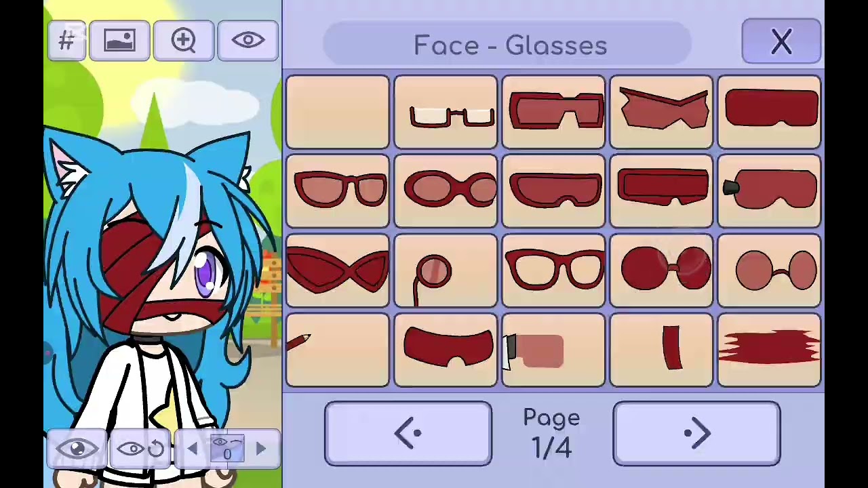Open the background image picker

(119, 41)
